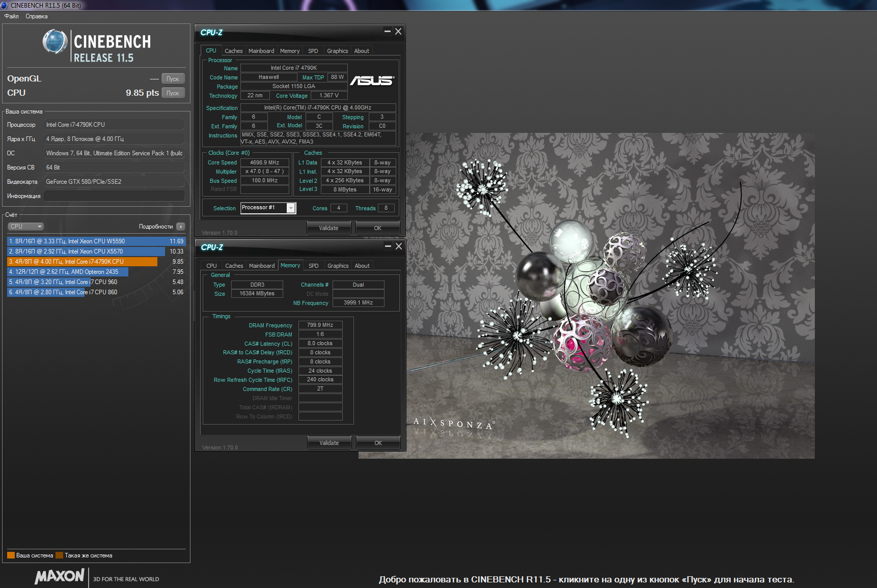Open Graphics tab in lower CPU-Z window
This screenshot has height=588, width=877.
click(338, 266)
